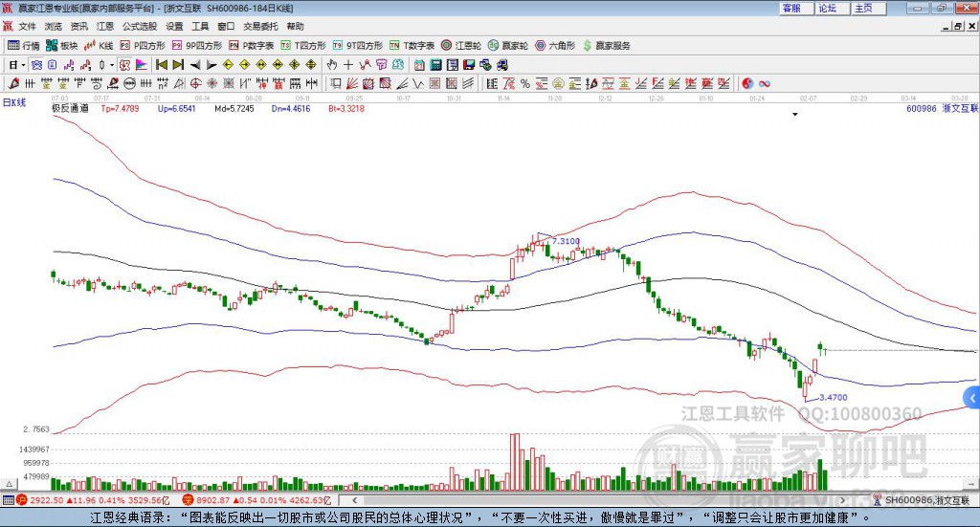The image size is (980, 527).
Task: Open the P四方形 tool
Action: (143, 46)
